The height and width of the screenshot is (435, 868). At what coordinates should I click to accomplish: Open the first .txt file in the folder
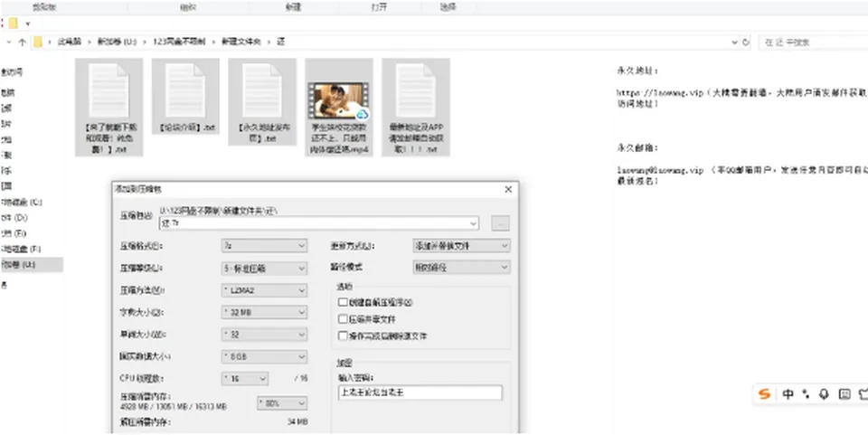[108, 107]
